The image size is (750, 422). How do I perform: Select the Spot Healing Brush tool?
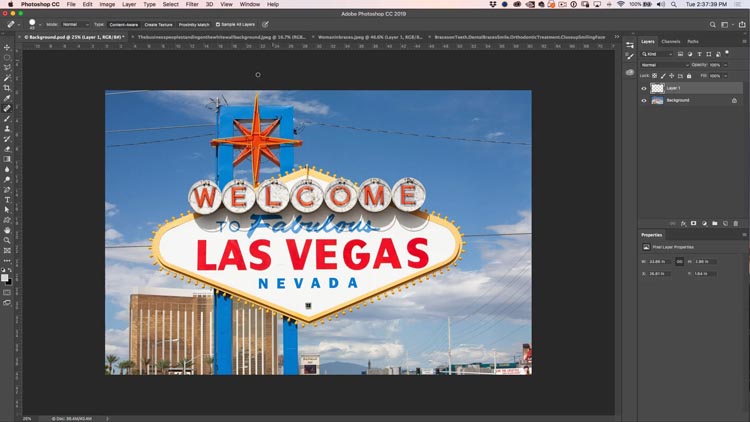pos(7,108)
